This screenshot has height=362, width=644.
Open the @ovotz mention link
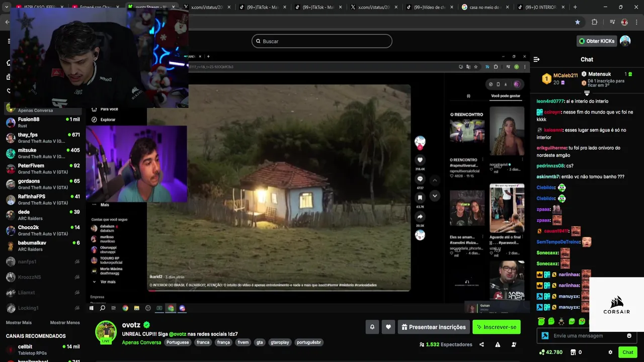178,334
